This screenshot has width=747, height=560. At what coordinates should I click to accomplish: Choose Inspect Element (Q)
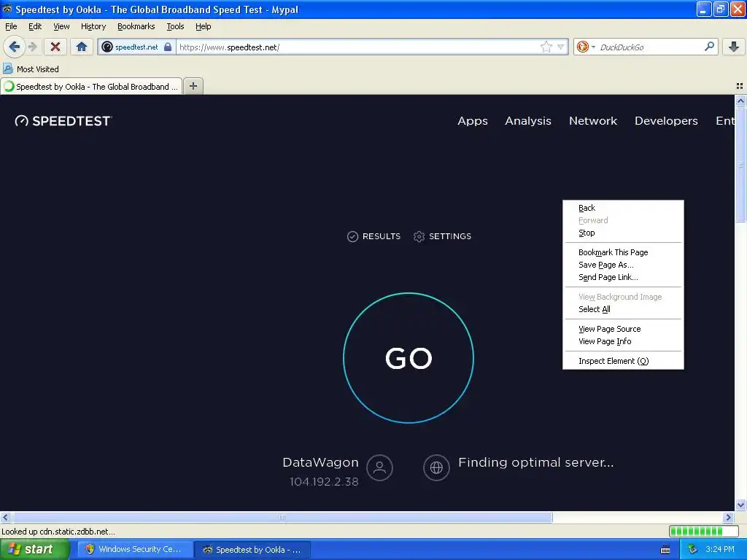(x=623, y=361)
